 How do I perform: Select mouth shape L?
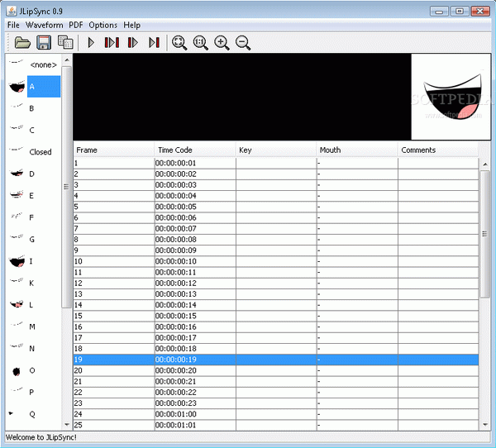(x=34, y=305)
